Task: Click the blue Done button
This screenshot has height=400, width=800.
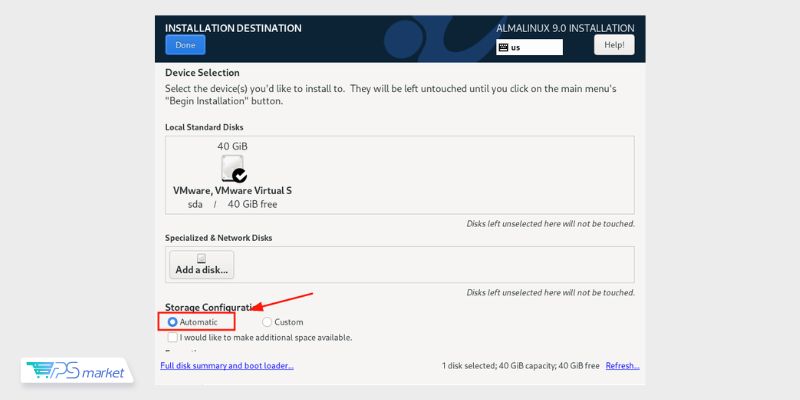Action: tap(185, 45)
